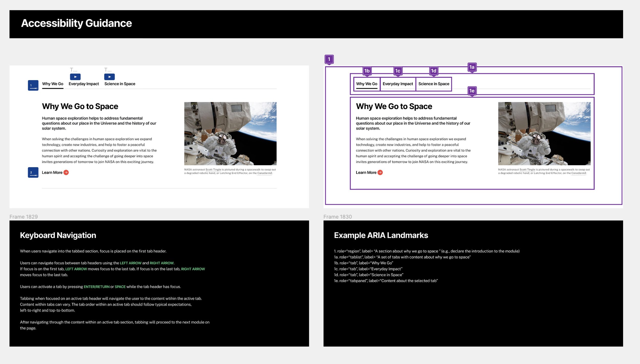The height and width of the screenshot is (364, 640).
Task: Open Science in Space tab in left frame
Action: (120, 84)
